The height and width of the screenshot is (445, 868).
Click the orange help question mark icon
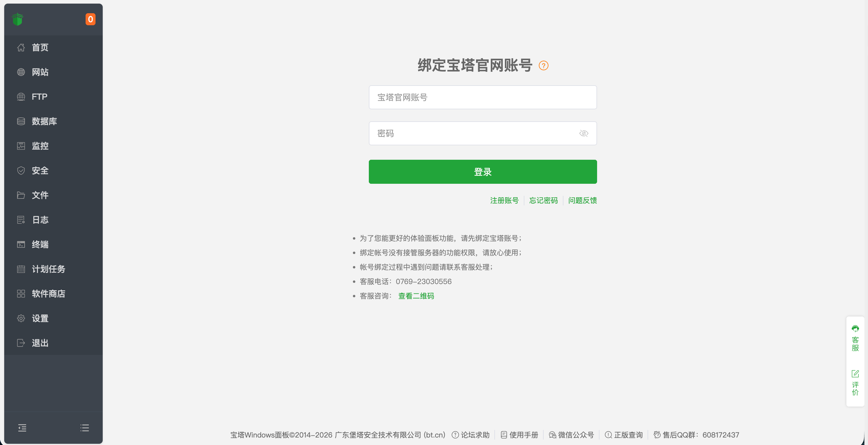pyautogui.click(x=543, y=65)
